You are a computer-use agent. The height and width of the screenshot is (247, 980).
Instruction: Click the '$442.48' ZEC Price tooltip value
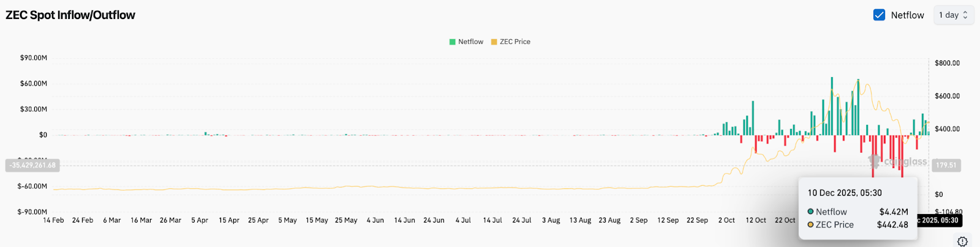pyautogui.click(x=892, y=224)
